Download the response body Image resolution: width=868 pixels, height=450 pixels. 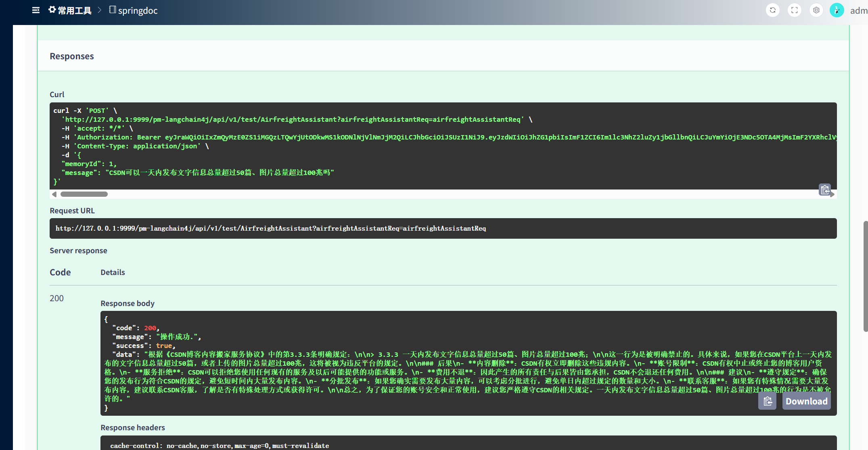pos(806,401)
